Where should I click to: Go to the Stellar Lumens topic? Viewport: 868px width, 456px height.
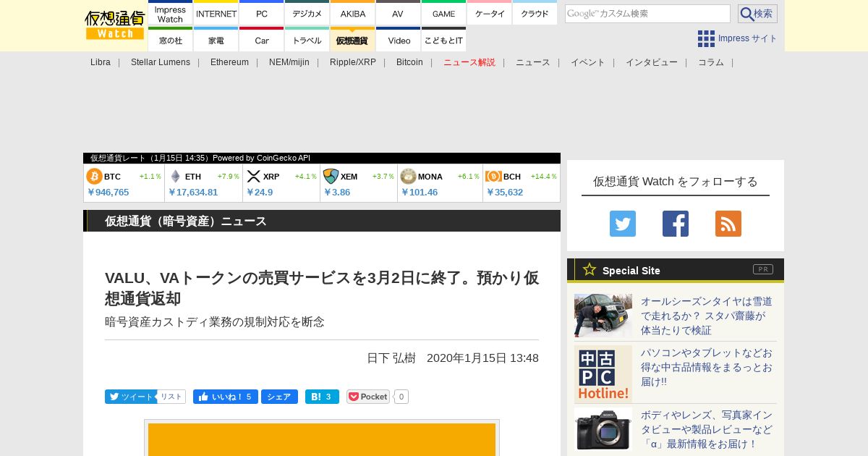point(161,62)
